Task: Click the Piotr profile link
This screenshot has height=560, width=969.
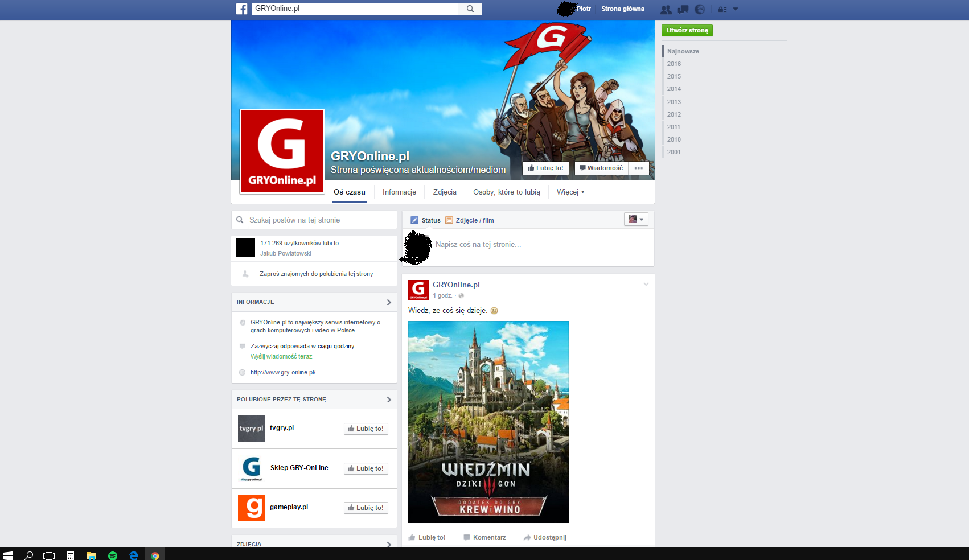Action: (x=584, y=9)
